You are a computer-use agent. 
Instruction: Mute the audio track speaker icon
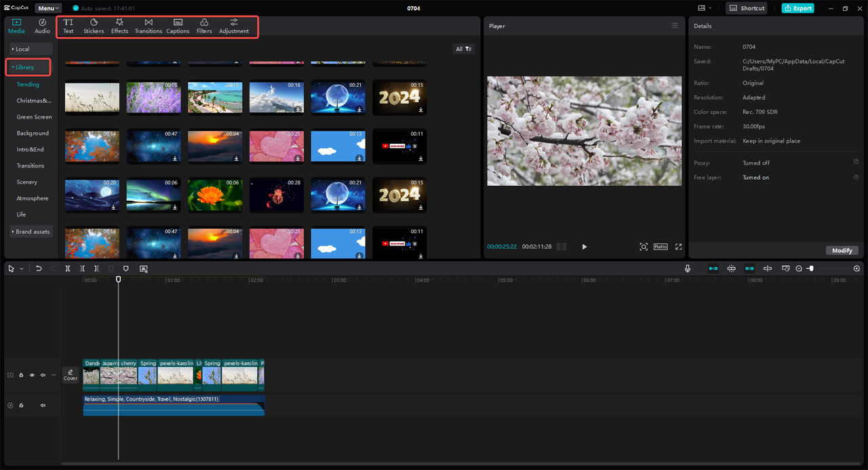43,405
